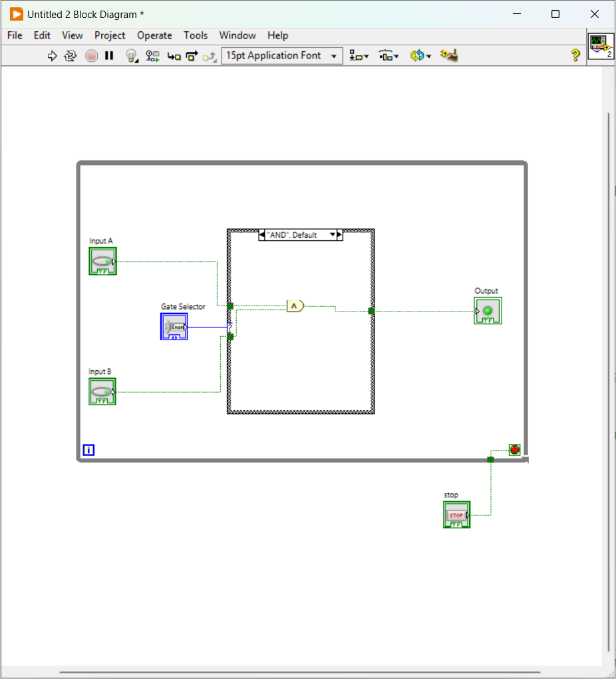Click the Run arrow button

coord(52,56)
